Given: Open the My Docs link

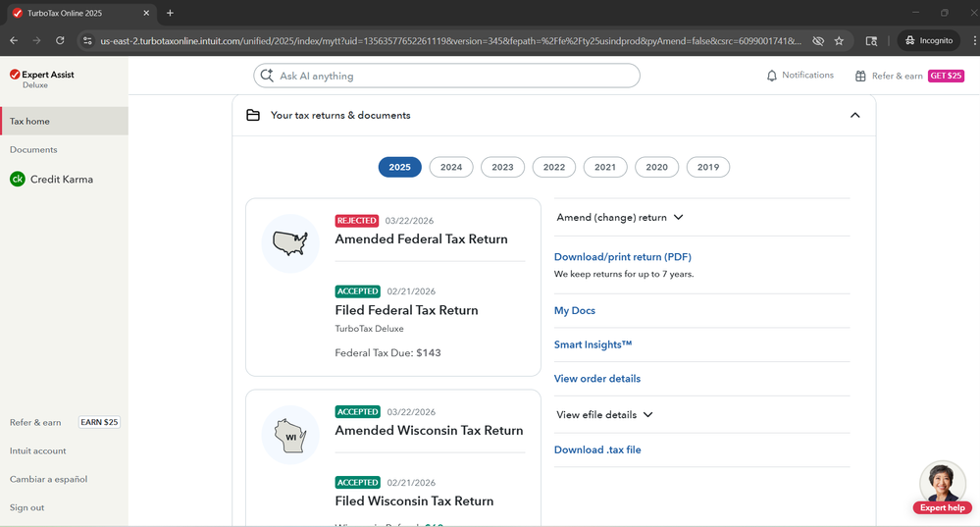Looking at the screenshot, I should click(575, 311).
